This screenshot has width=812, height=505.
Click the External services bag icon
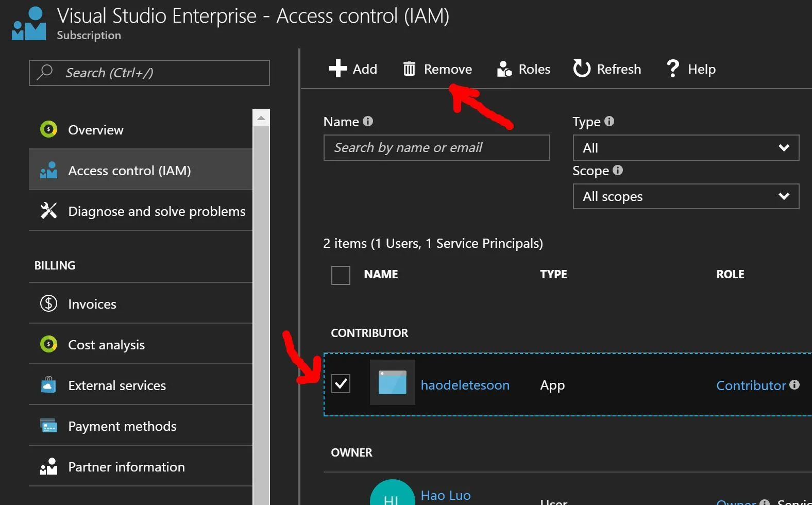click(x=48, y=384)
